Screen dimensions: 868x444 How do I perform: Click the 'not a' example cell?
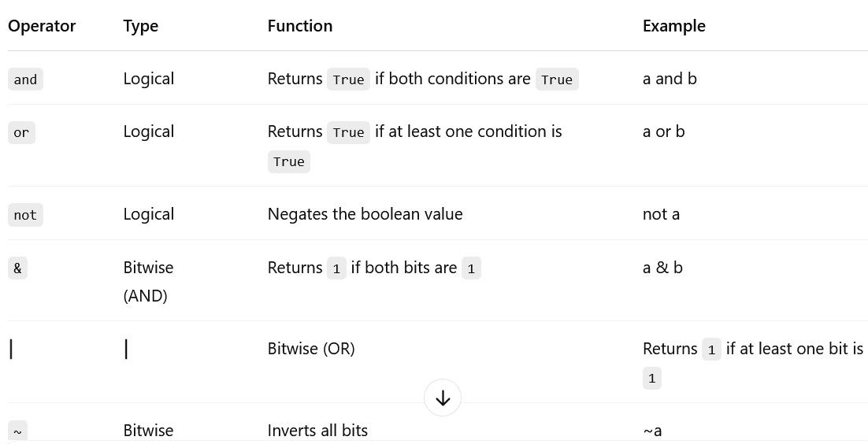coord(661,214)
